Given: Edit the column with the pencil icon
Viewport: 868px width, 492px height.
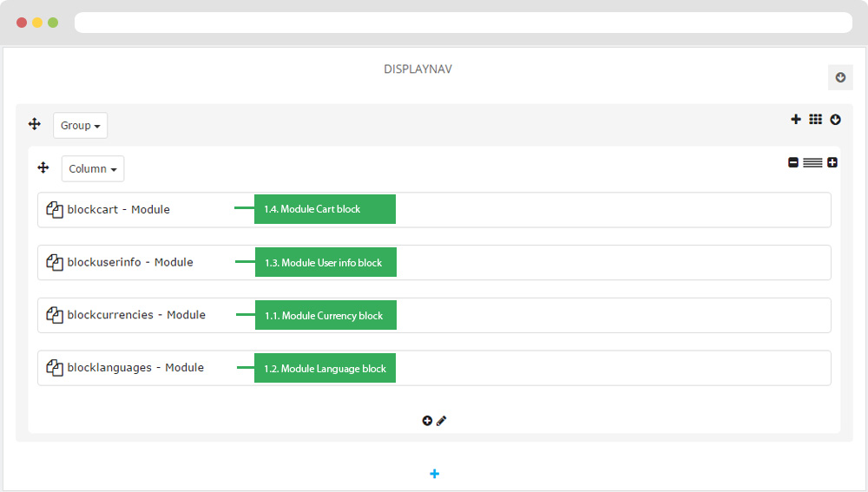Looking at the screenshot, I should tap(441, 421).
